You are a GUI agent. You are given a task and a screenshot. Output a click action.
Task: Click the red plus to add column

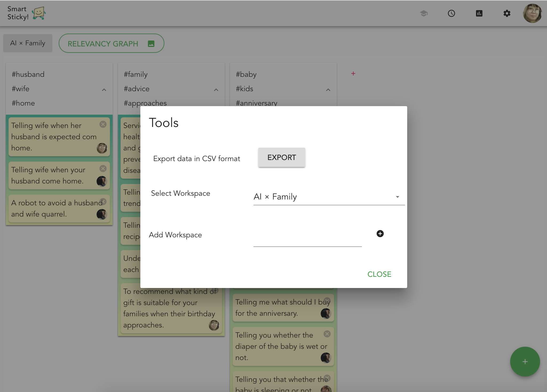point(353,74)
